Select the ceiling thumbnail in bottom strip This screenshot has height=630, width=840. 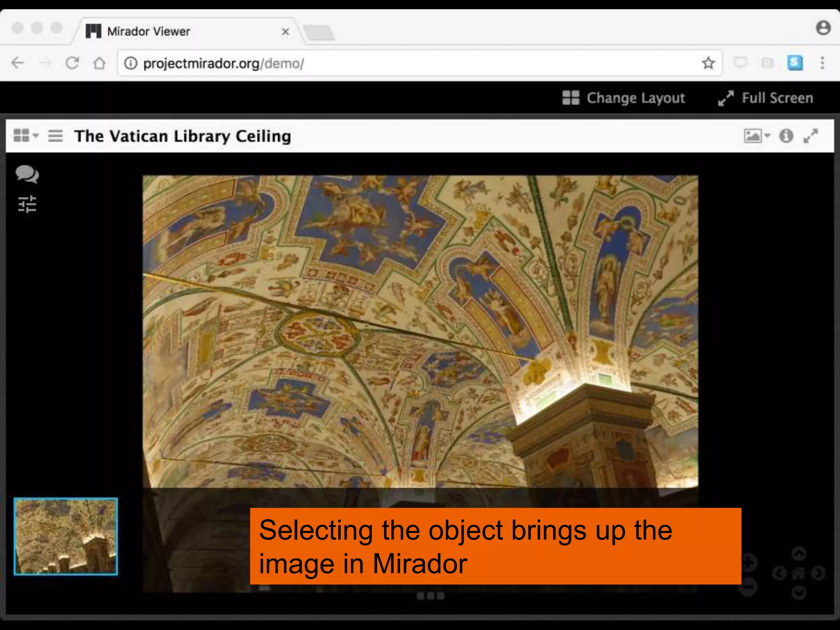(66, 536)
